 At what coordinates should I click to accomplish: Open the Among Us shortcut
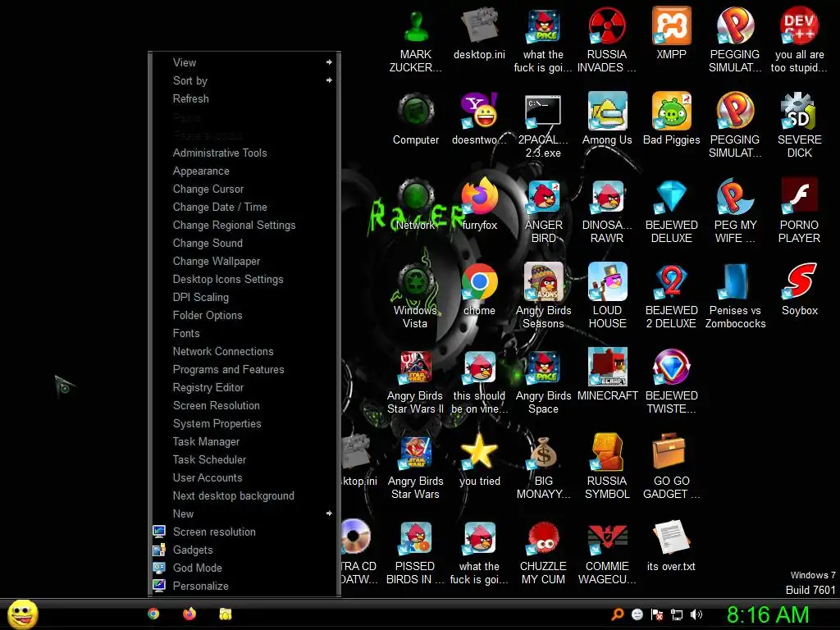coord(607,119)
